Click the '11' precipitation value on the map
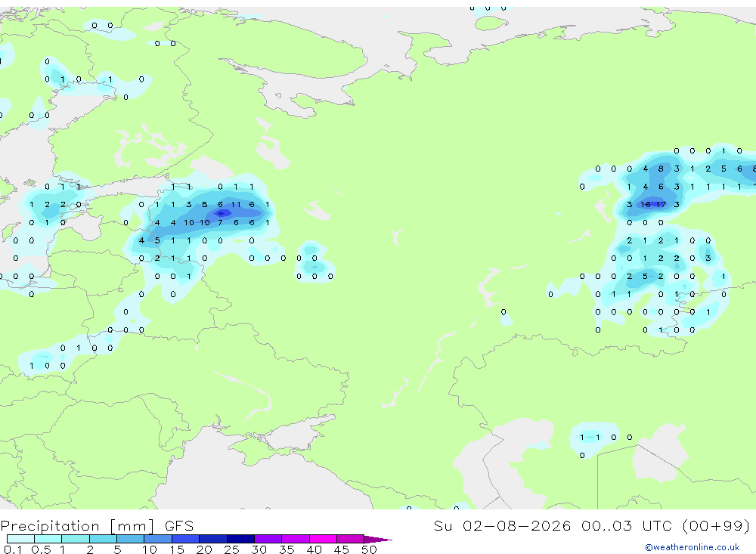This screenshot has width=756, height=554. tap(236, 204)
